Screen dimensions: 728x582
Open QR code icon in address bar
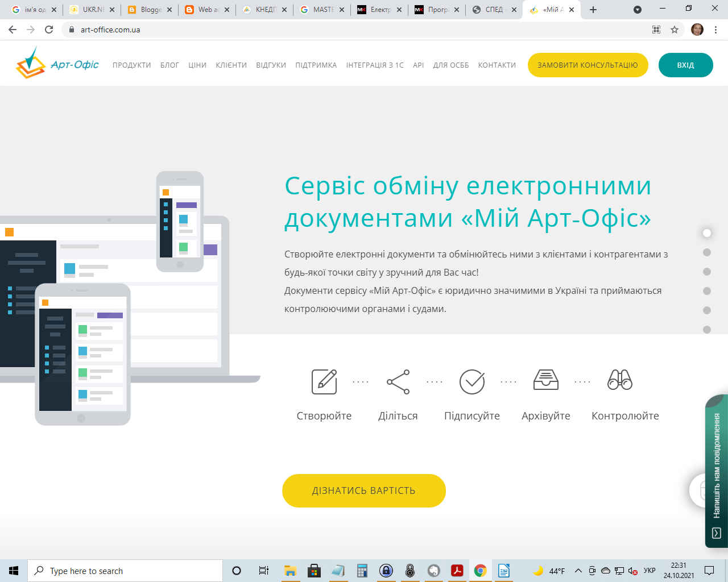[656, 30]
